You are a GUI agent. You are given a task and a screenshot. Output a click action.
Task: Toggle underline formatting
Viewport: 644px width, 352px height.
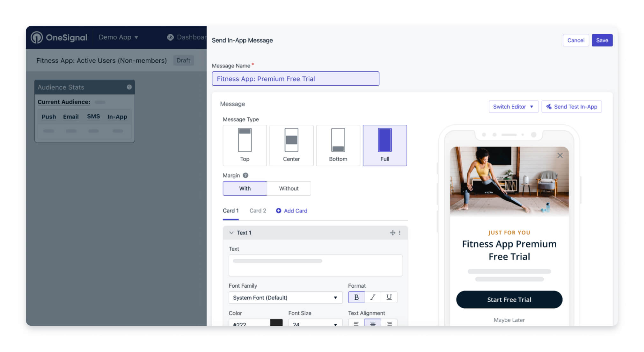point(389,297)
